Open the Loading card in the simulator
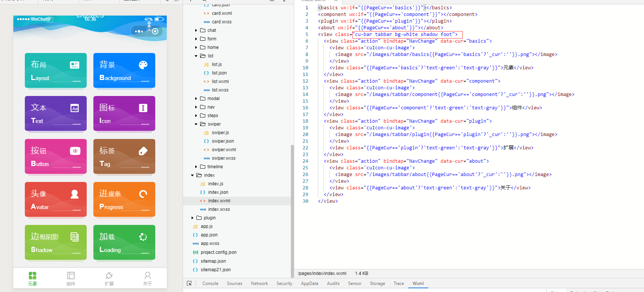Screen dimensions: 644x292 [x=124, y=242]
